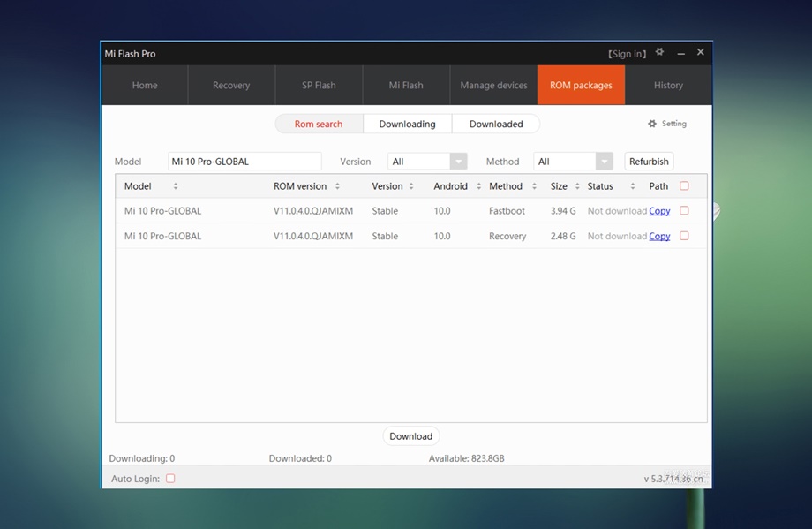Click the Sign in link
Viewport: 812px width, 529px height.
click(628, 54)
